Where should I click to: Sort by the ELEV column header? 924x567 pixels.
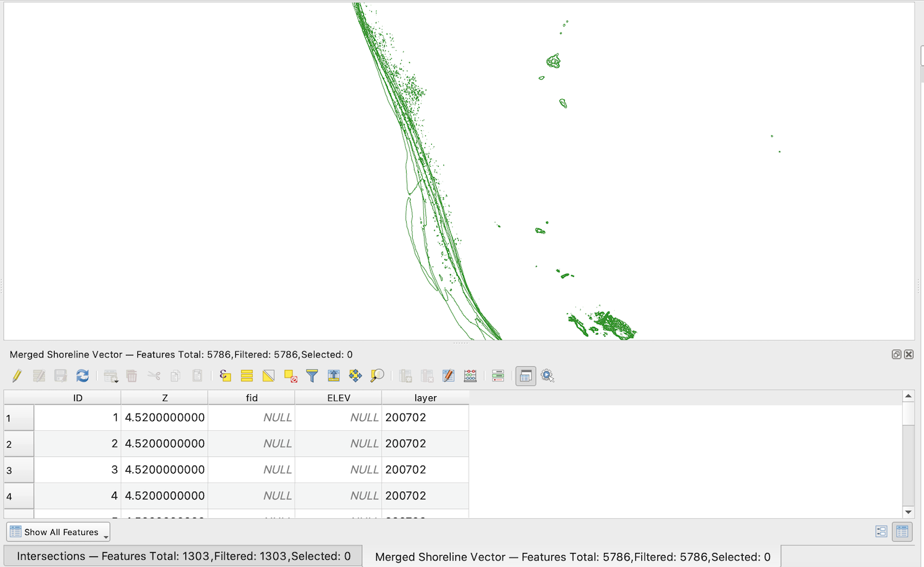(338, 397)
